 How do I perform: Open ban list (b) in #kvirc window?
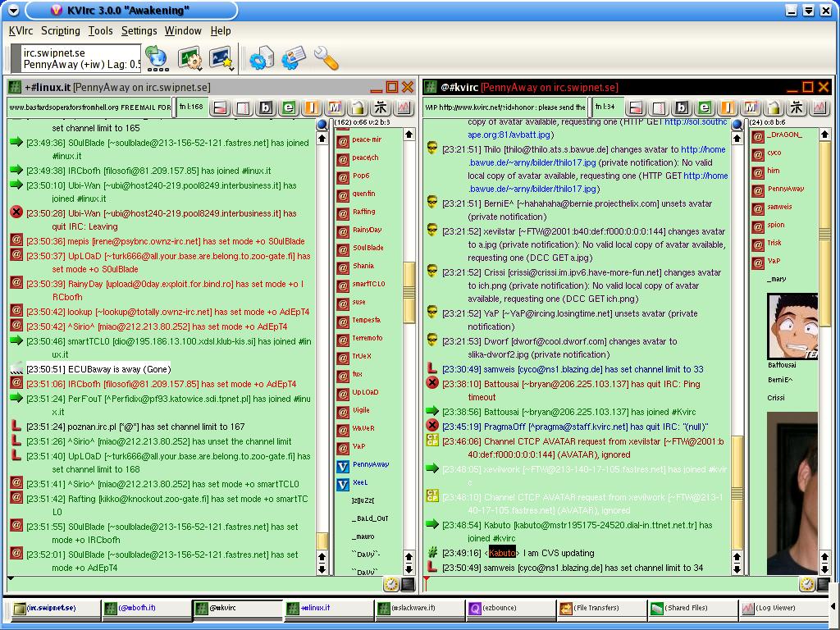tap(682, 107)
